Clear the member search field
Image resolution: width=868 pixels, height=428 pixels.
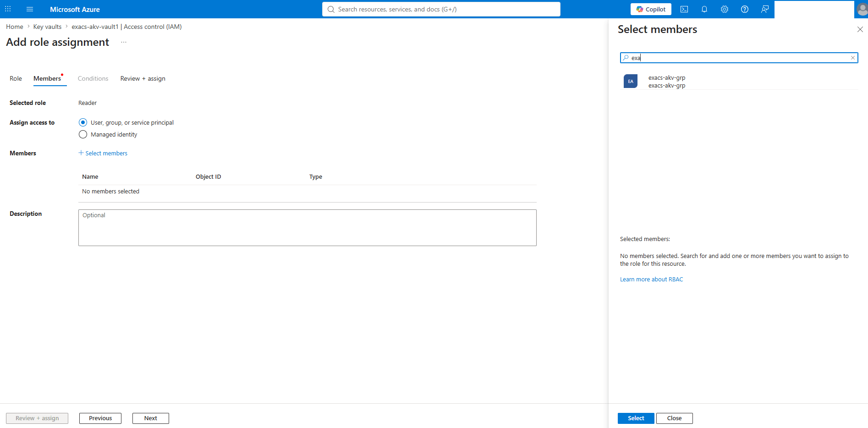tap(853, 58)
